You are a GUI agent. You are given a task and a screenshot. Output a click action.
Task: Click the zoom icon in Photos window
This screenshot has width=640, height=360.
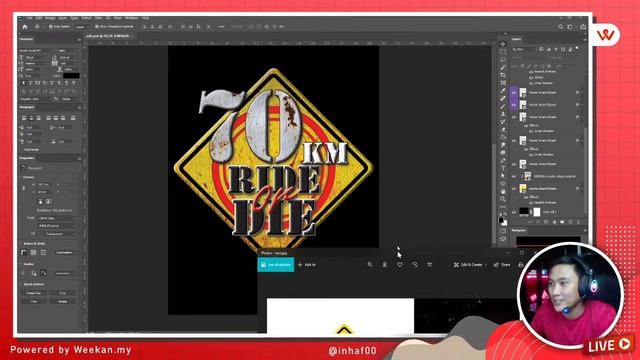(x=370, y=264)
